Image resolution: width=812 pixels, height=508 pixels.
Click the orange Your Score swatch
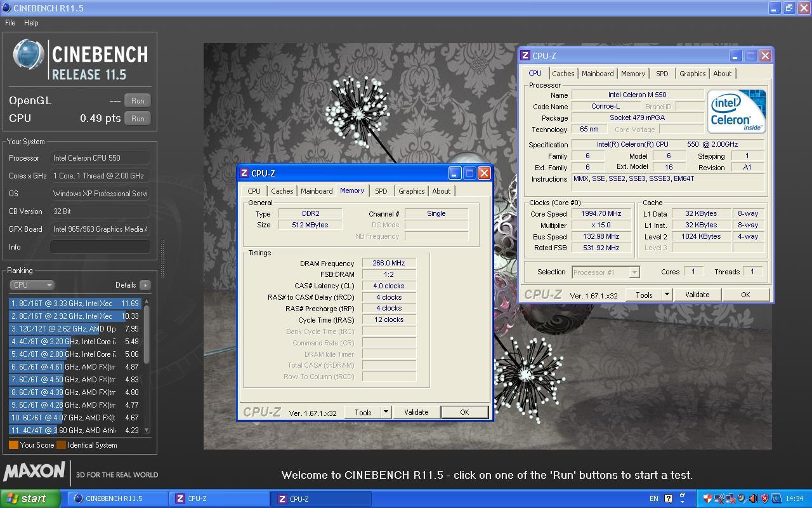[13, 445]
